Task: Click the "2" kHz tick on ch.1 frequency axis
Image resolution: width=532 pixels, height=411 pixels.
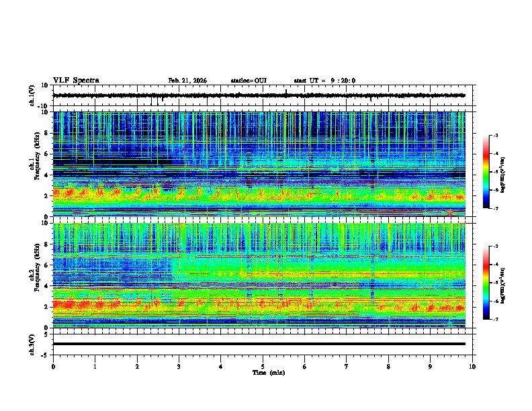Action: click(x=47, y=195)
